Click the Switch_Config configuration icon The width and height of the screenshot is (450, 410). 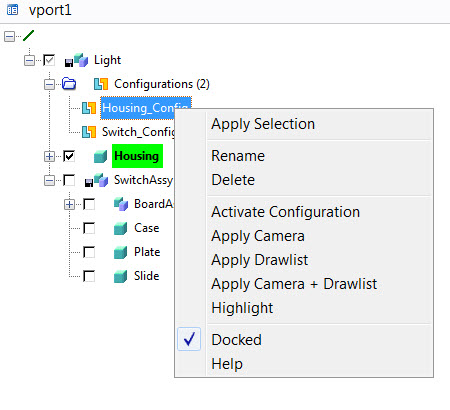point(89,132)
